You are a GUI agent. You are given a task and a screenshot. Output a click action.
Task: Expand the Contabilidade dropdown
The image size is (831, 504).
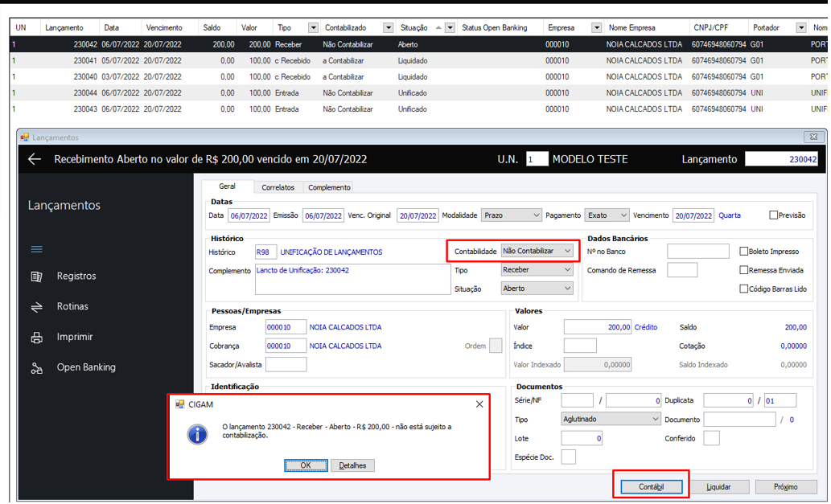click(x=567, y=251)
